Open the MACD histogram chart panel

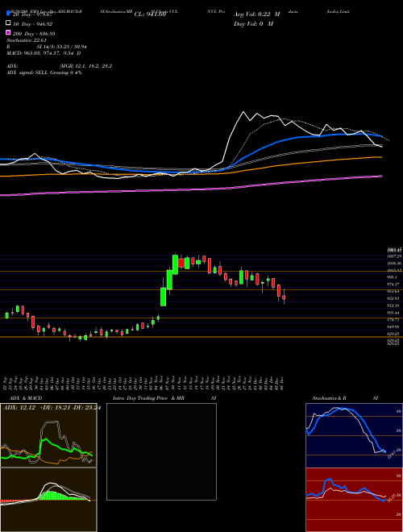48,500
